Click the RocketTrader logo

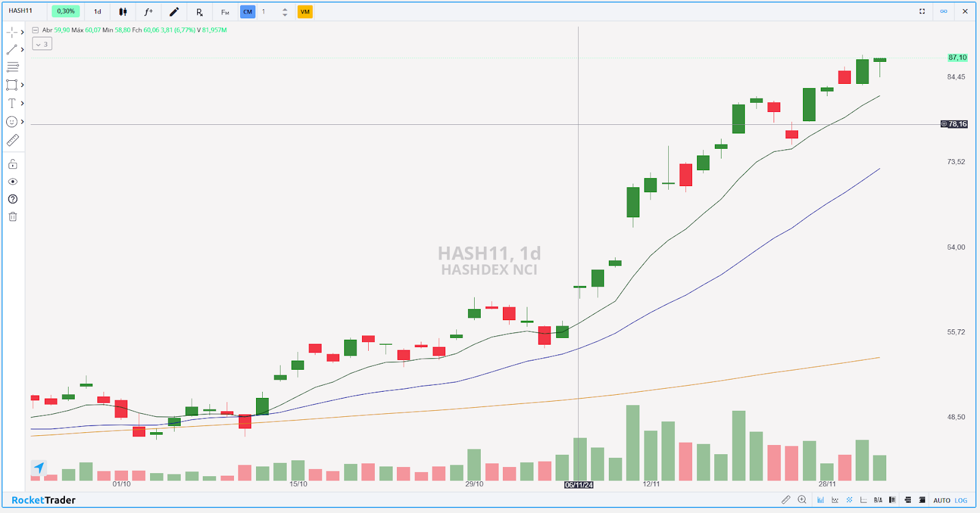[x=43, y=500]
